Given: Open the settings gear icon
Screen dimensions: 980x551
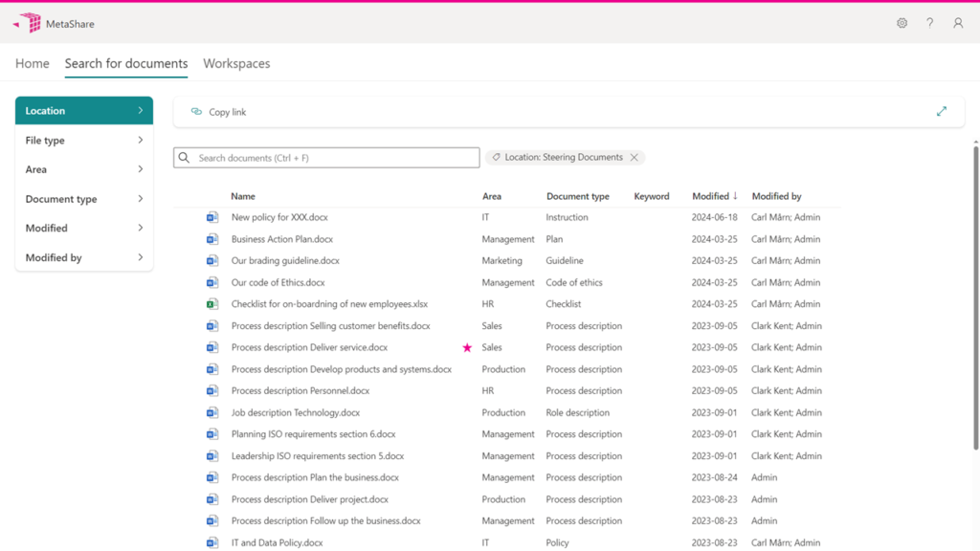Looking at the screenshot, I should 902,23.
